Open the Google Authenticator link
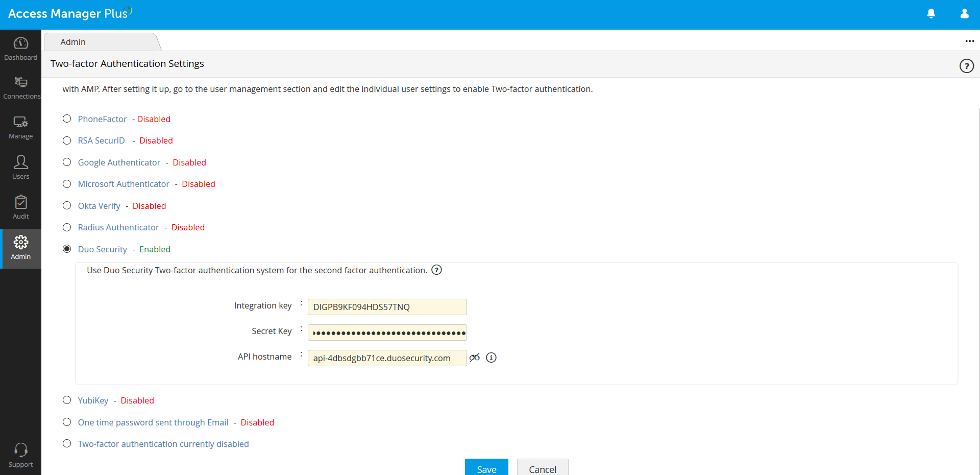The height and width of the screenshot is (475, 980). coord(119,162)
